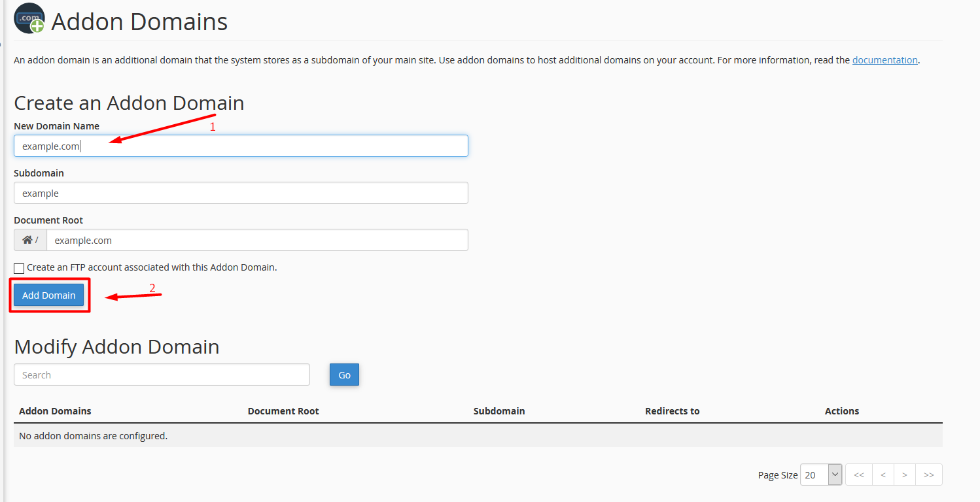Click the Addon Domains .com header icon
The height and width of the screenshot is (502, 980).
tap(29, 18)
